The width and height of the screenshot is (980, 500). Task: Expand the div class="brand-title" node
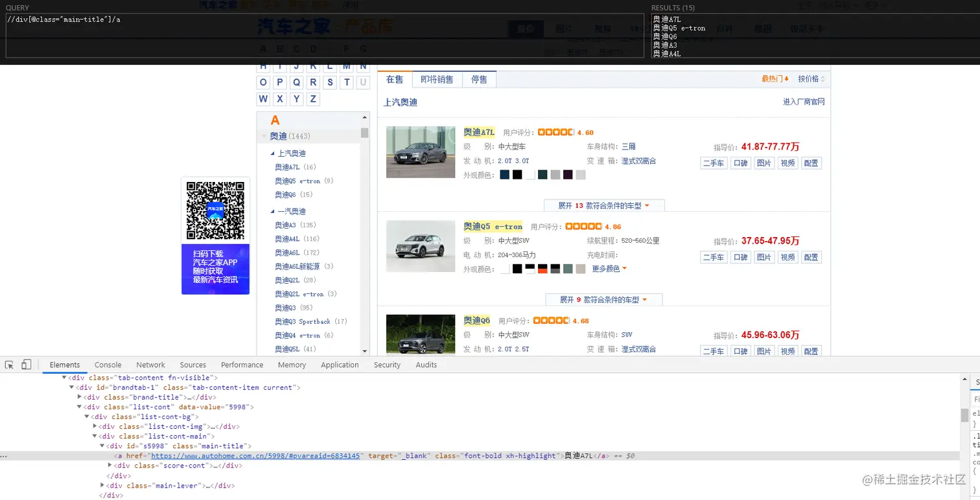[x=80, y=397]
